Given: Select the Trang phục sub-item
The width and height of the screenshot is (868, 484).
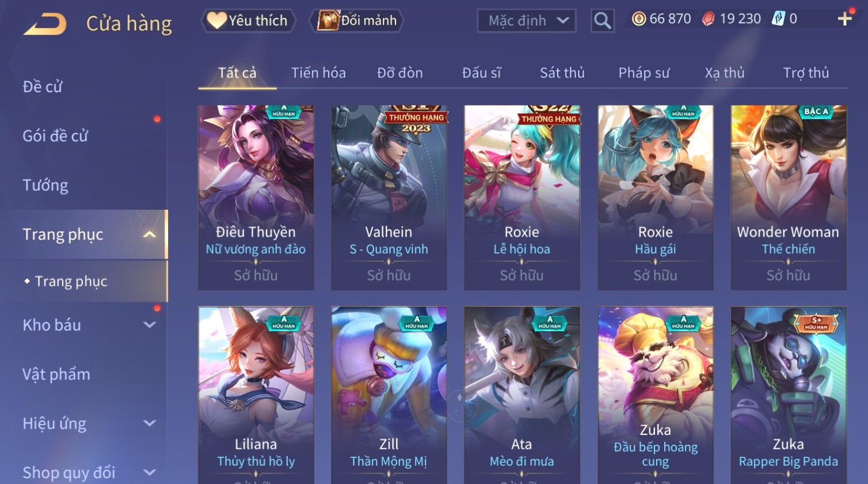Looking at the screenshot, I should point(71,281).
